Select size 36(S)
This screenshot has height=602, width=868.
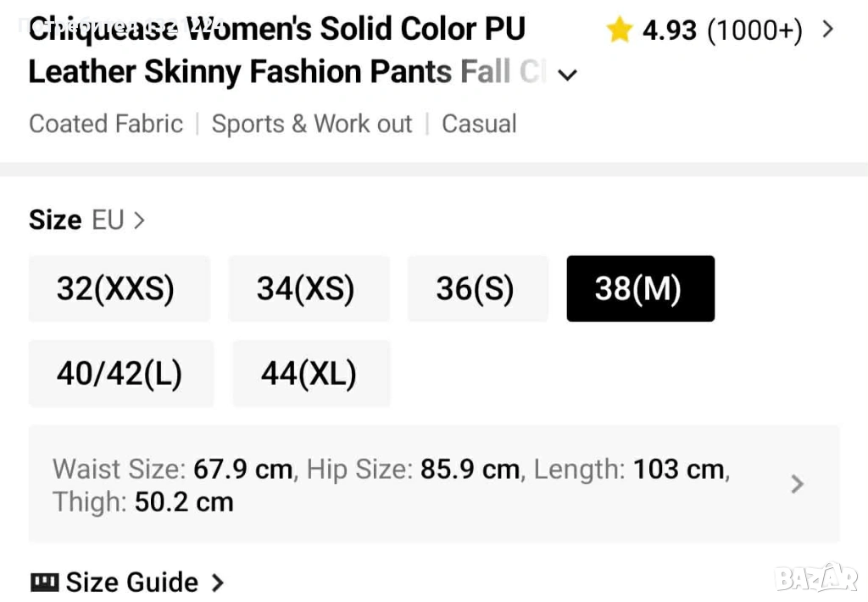475,289
